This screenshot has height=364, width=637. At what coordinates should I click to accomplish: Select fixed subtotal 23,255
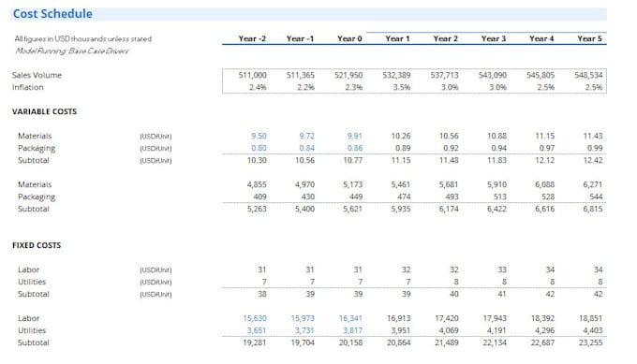590,342
